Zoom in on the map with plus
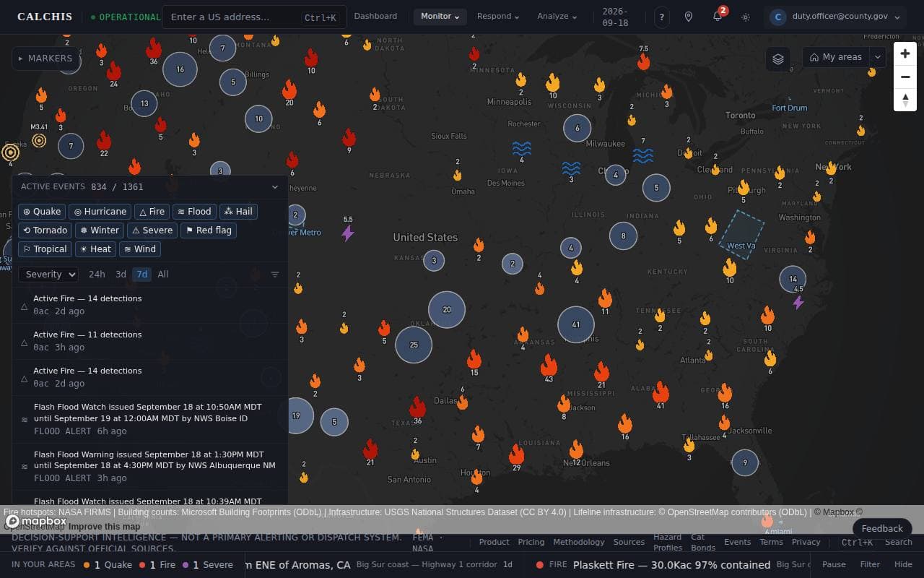This screenshot has height=578, width=924. pos(905,53)
